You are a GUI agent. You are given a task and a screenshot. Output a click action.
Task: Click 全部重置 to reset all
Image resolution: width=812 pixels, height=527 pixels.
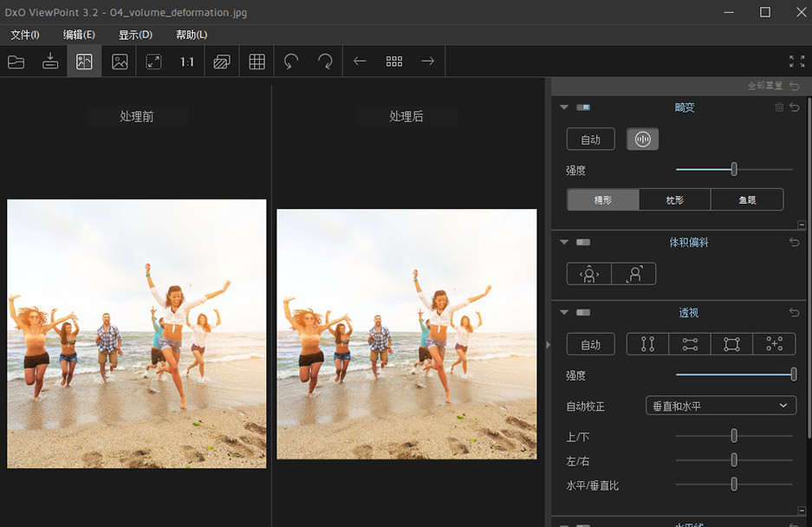[x=765, y=86]
